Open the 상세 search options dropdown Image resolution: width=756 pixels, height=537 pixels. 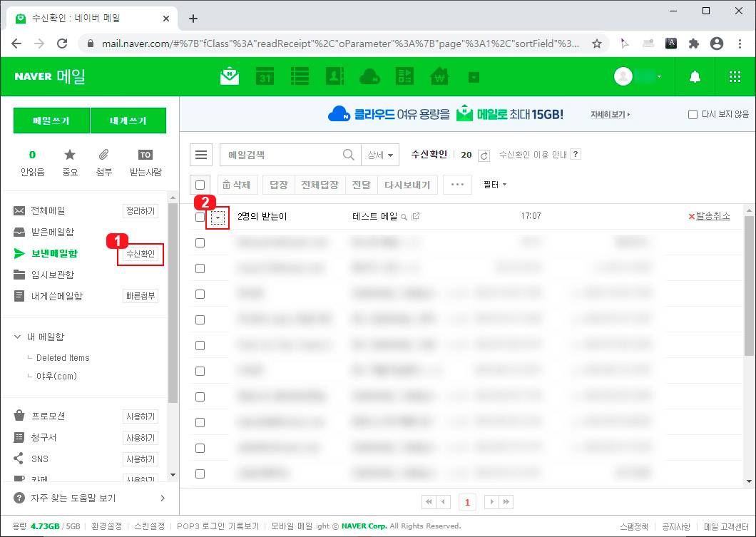coord(381,154)
